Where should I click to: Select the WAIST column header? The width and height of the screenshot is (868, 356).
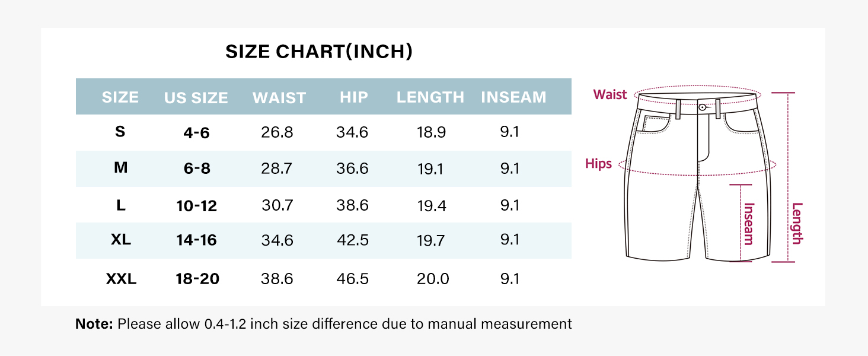(279, 98)
